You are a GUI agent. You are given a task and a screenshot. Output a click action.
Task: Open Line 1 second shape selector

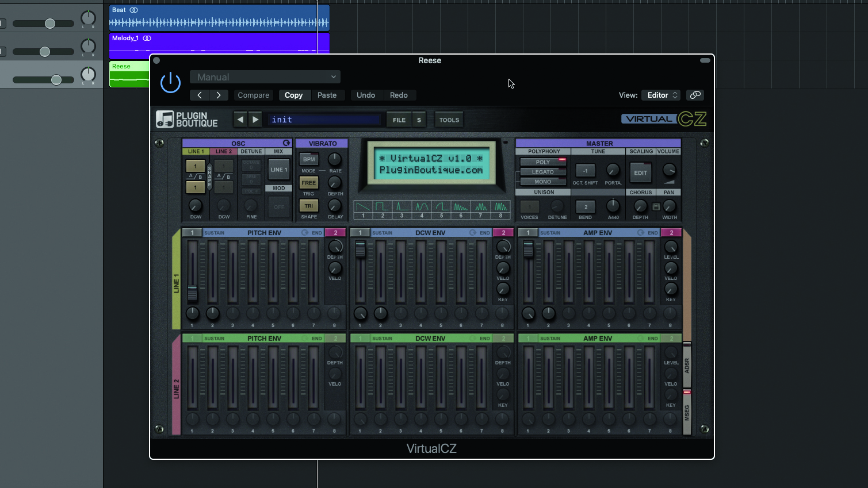click(x=196, y=187)
